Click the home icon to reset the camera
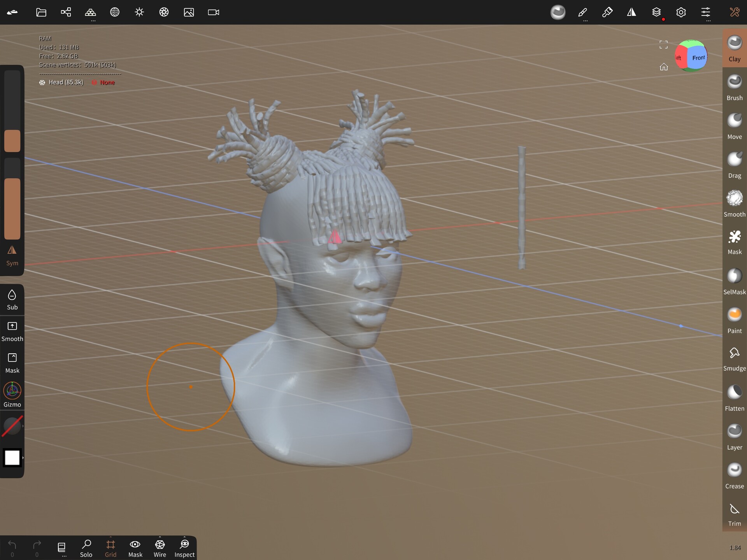 pyautogui.click(x=664, y=67)
